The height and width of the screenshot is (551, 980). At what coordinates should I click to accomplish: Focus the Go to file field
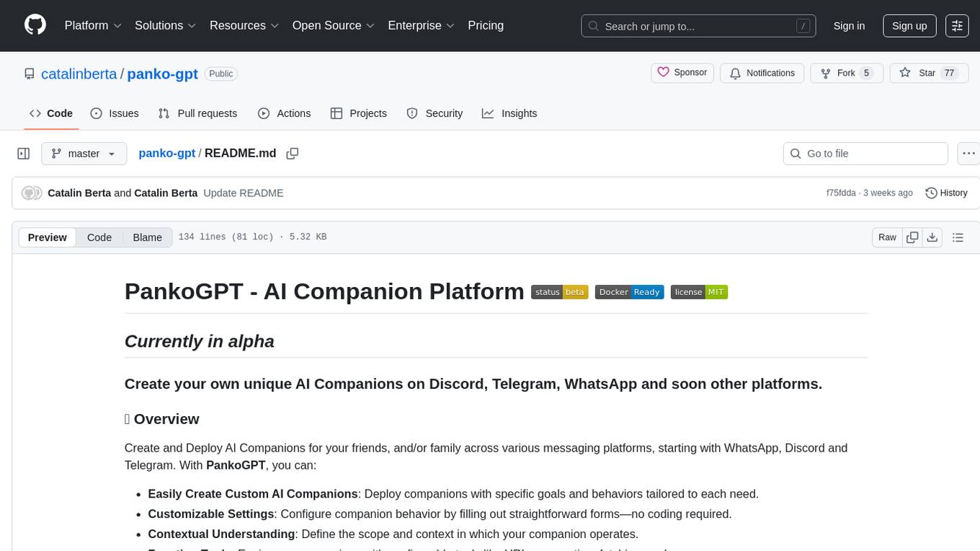pos(865,154)
